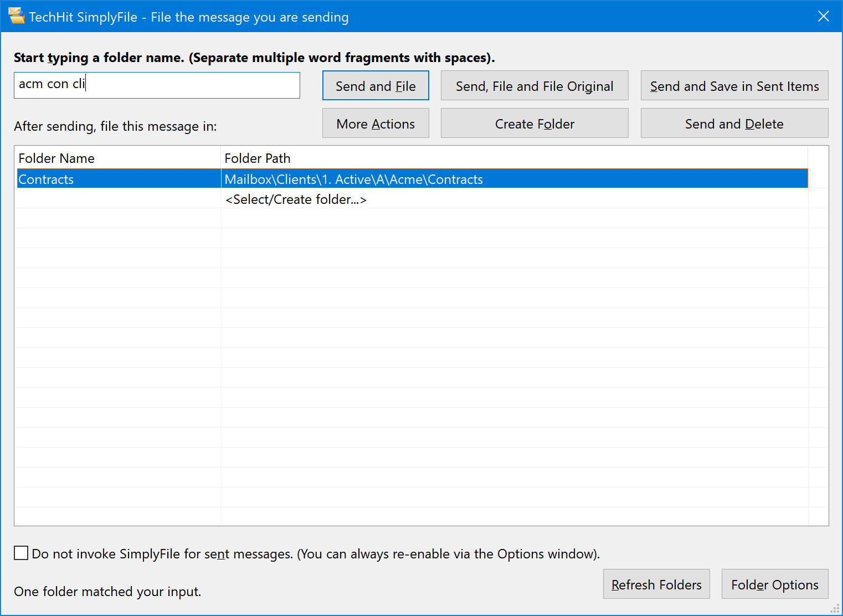Click the resize grip at the window corner

coord(835,609)
